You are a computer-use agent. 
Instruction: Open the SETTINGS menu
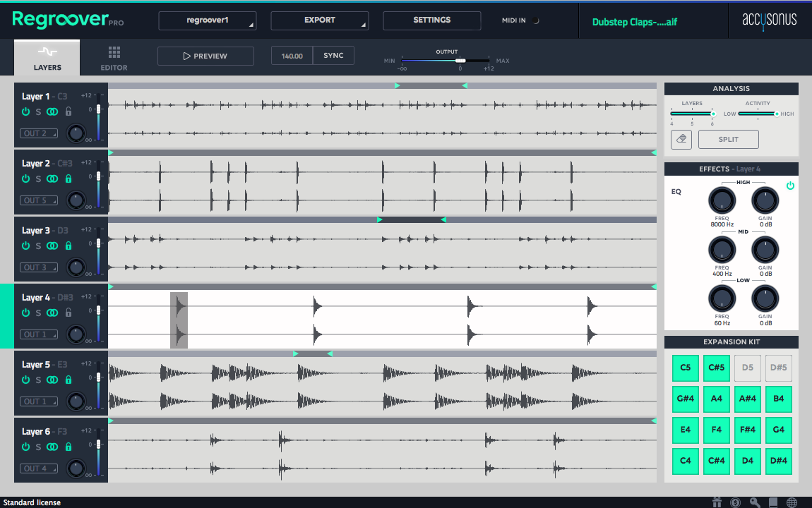[x=432, y=20]
